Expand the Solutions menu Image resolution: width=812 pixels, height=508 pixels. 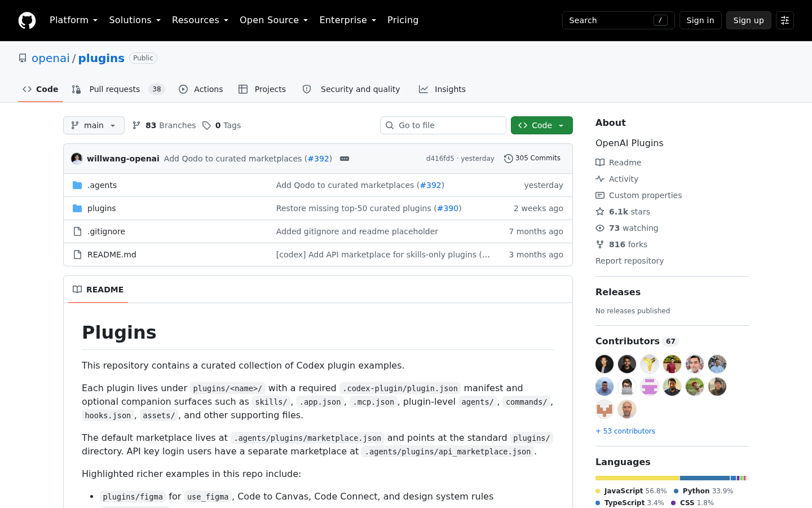click(x=135, y=20)
